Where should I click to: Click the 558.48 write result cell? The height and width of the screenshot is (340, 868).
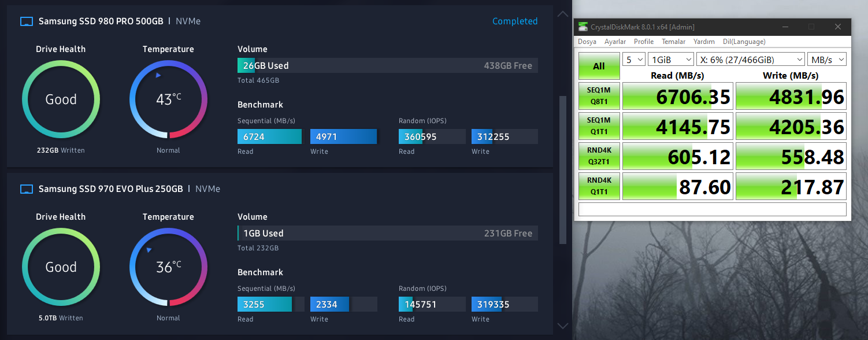[x=791, y=156]
